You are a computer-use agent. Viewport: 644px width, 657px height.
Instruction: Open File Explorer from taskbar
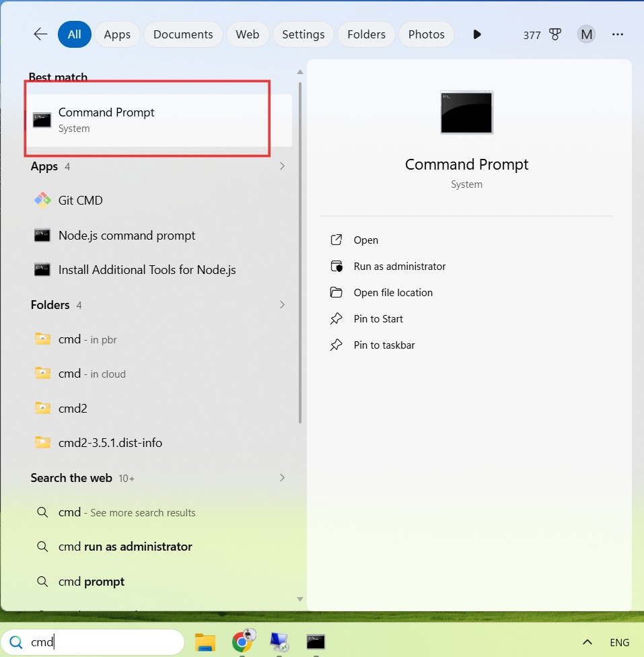[205, 642]
